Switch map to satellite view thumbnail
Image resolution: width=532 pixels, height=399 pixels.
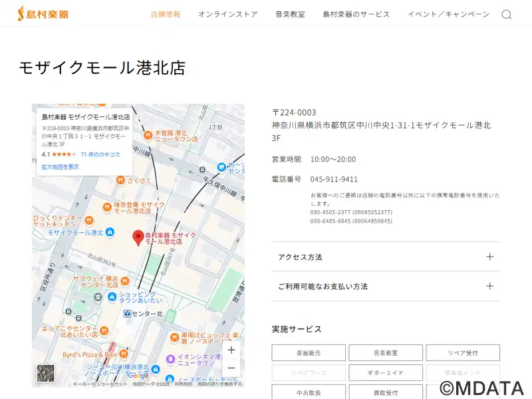45,373
